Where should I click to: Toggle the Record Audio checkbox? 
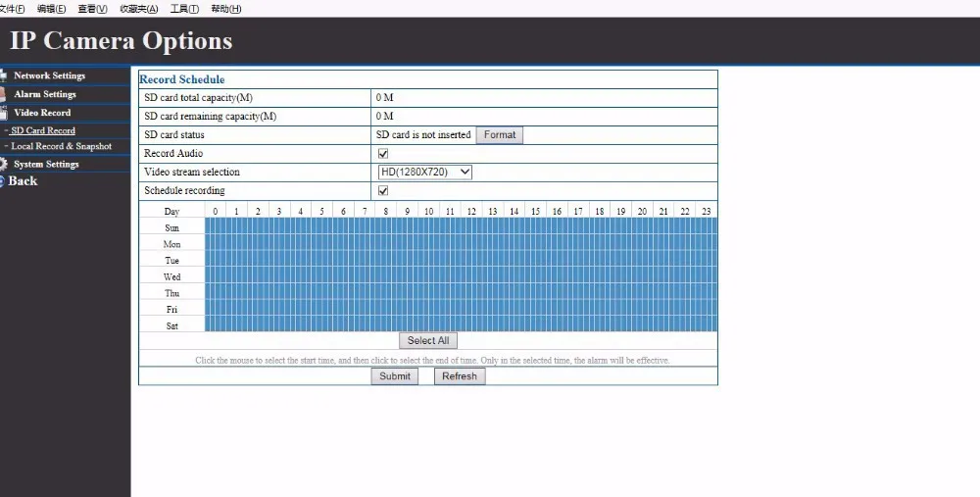383,153
